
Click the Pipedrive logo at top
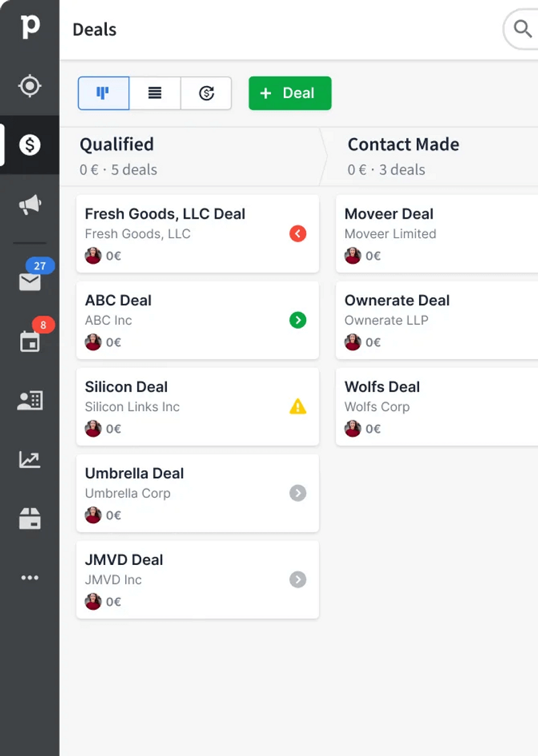(30, 27)
